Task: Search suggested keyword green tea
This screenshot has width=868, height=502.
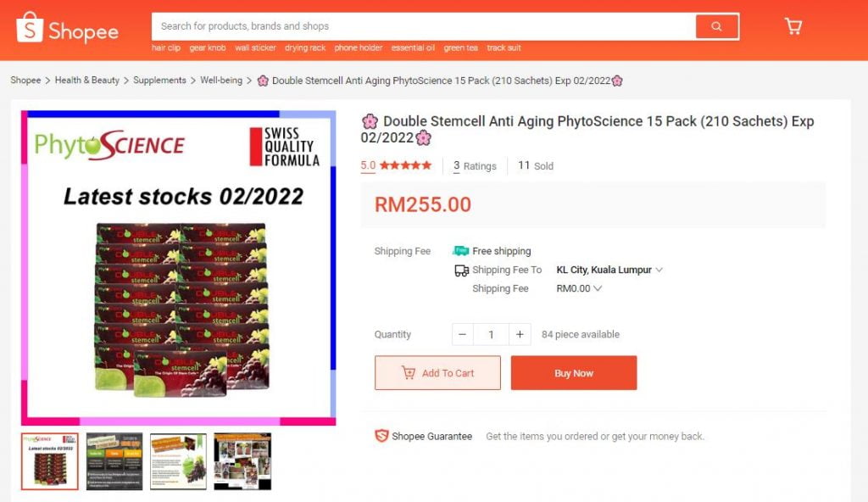Action: [460, 47]
